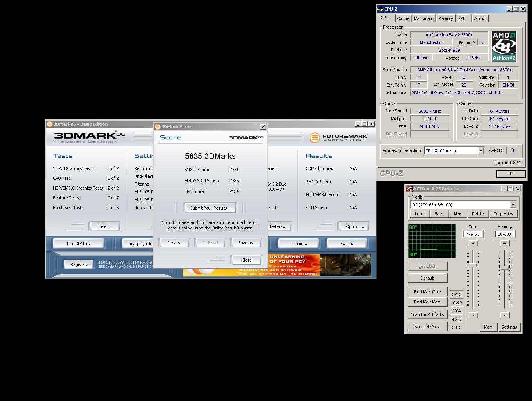Click the 5635 3DMarks score text
The width and height of the screenshot is (532, 401).
210,156
